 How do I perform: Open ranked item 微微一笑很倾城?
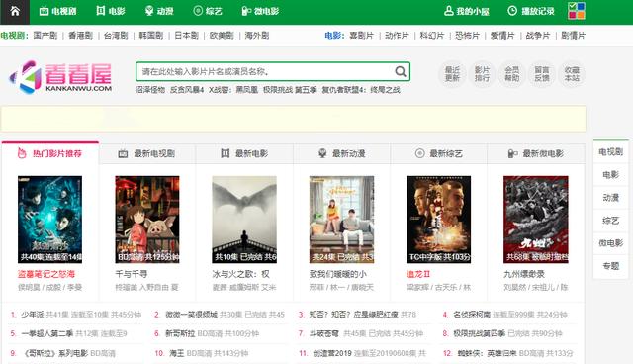click(191, 315)
